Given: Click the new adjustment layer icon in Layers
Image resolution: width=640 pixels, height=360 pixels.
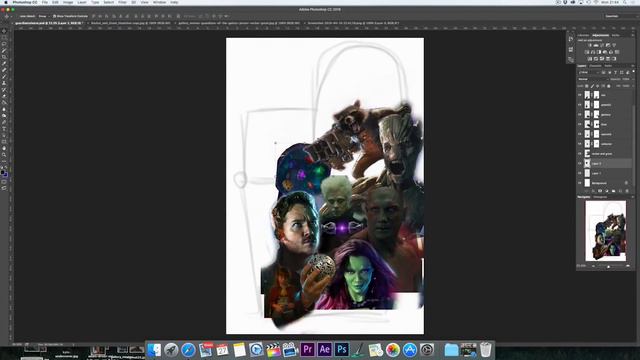Looking at the screenshot, I should click(x=607, y=191).
